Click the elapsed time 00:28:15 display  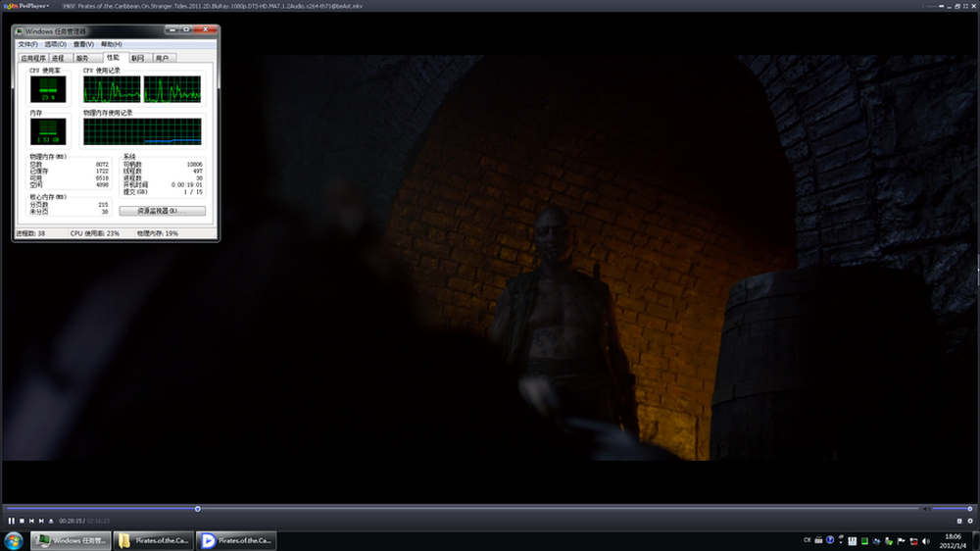[70, 521]
